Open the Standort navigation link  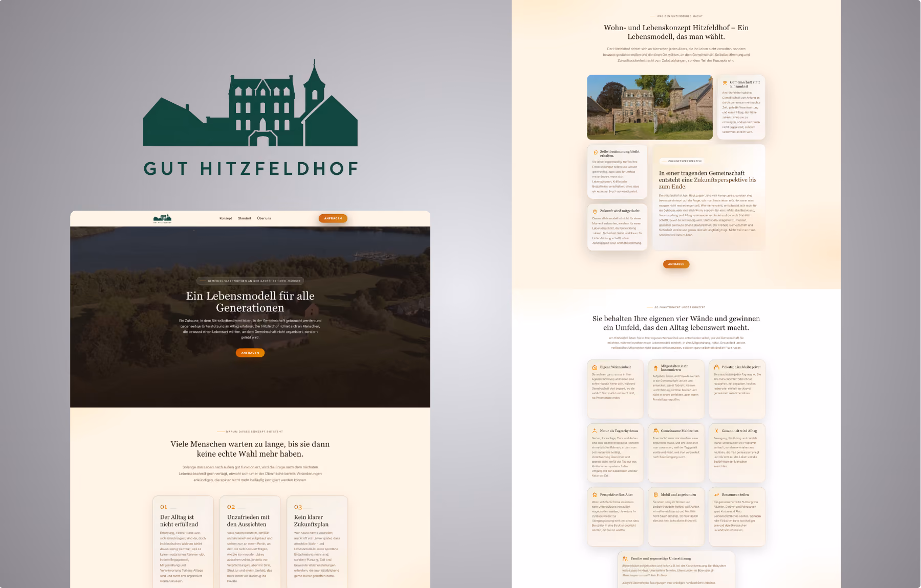(245, 218)
